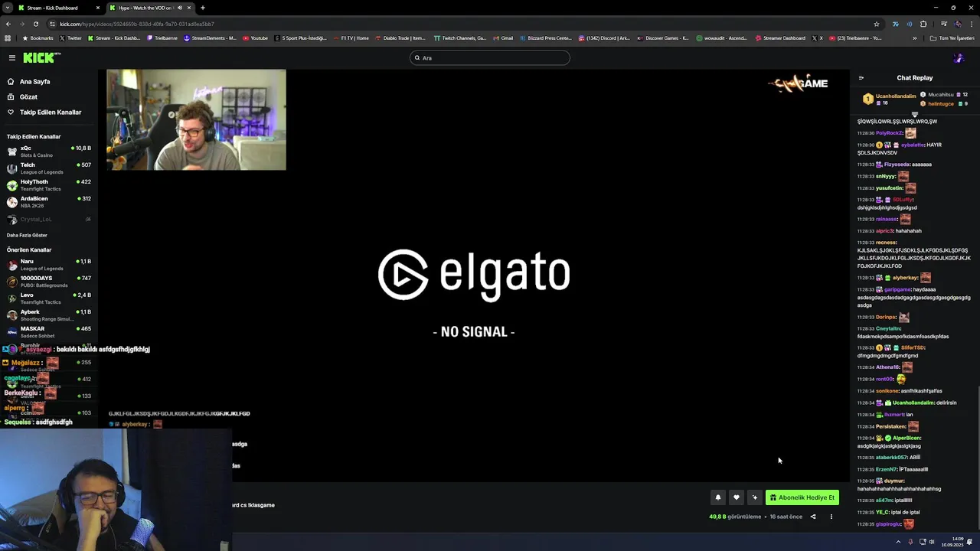Open offline Crystal_LoL channel
Viewport: 980px width, 551px height.
click(x=47, y=219)
